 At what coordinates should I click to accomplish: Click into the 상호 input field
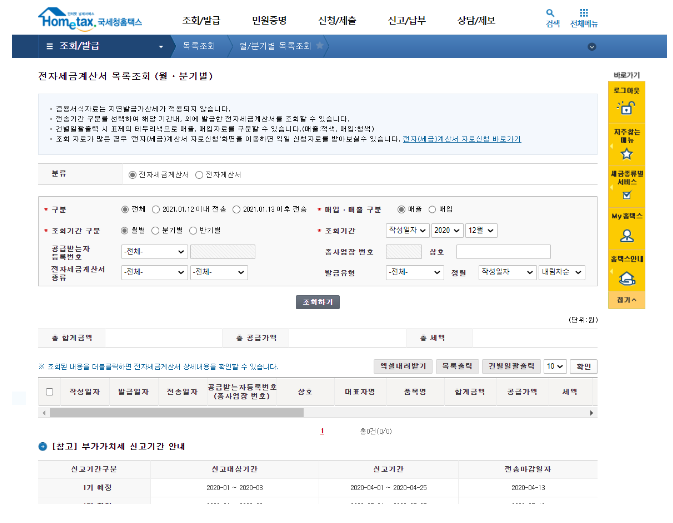tap(503, 251)
